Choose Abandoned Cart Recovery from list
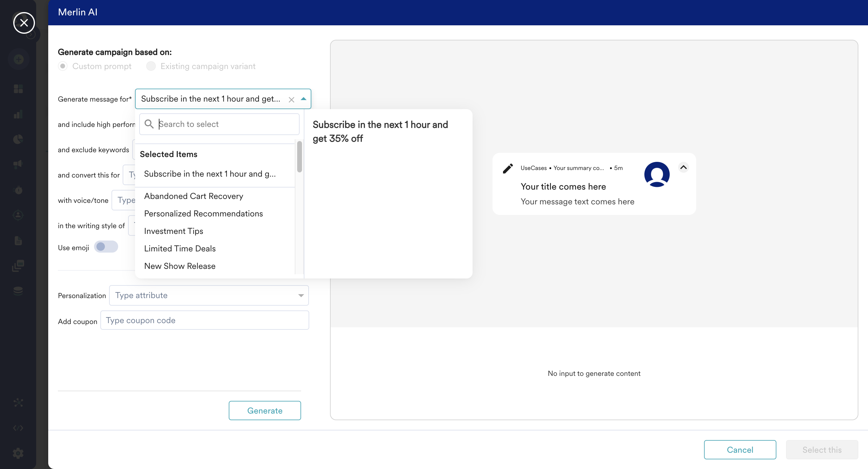The width and height of the screenshot is (868, 469). [193, 196]
